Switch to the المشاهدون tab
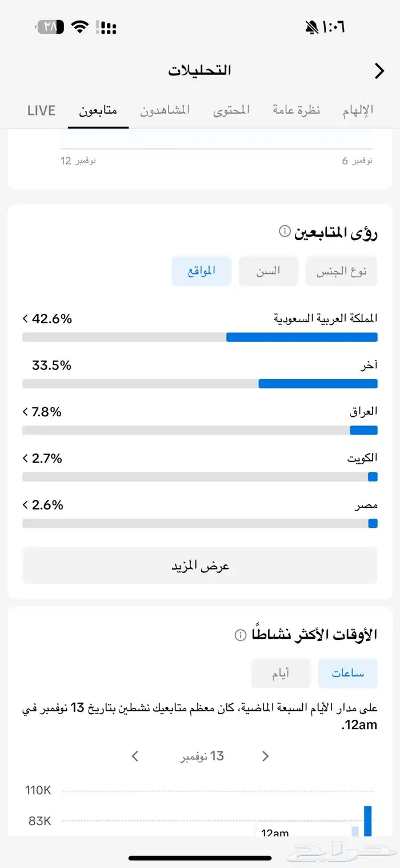Viewport: 400px width, 868px height. [165, 110]
